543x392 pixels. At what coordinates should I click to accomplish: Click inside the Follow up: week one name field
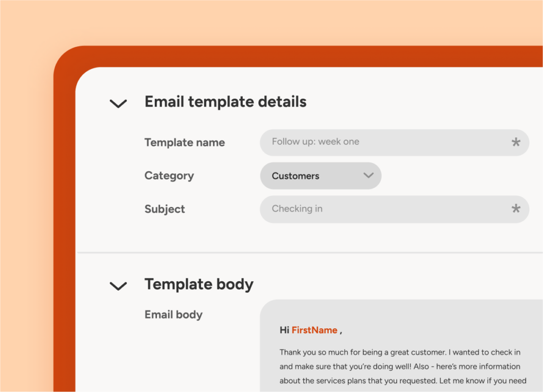pyautogui.click(x=371, y=142)
